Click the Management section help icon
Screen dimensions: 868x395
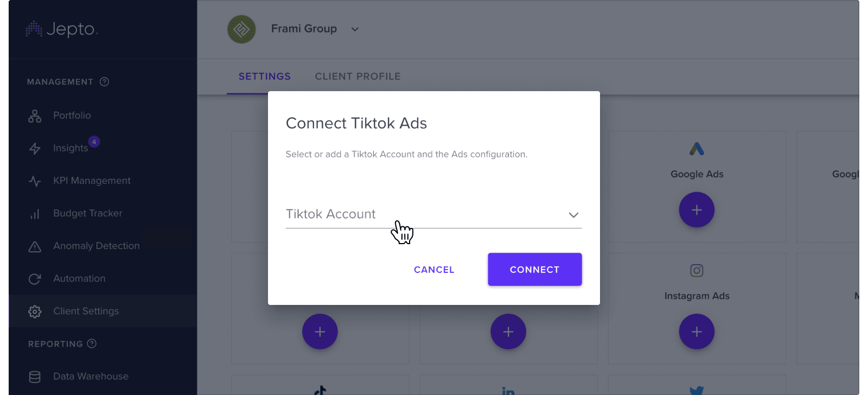105,82
